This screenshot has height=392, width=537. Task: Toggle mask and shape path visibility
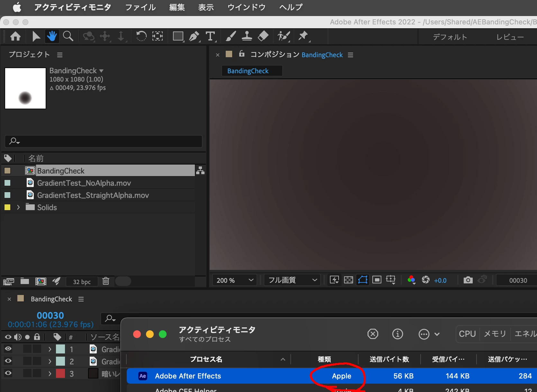click(363, 280)
